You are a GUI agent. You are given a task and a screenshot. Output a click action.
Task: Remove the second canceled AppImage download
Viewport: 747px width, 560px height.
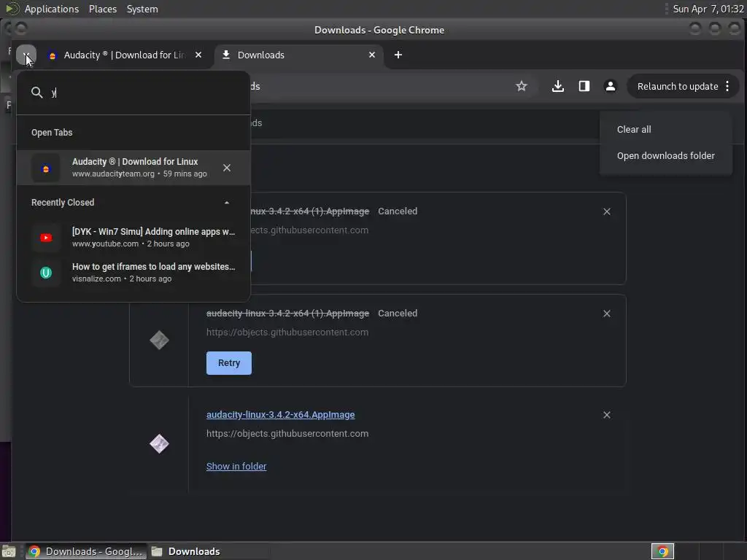pos(607,314)
